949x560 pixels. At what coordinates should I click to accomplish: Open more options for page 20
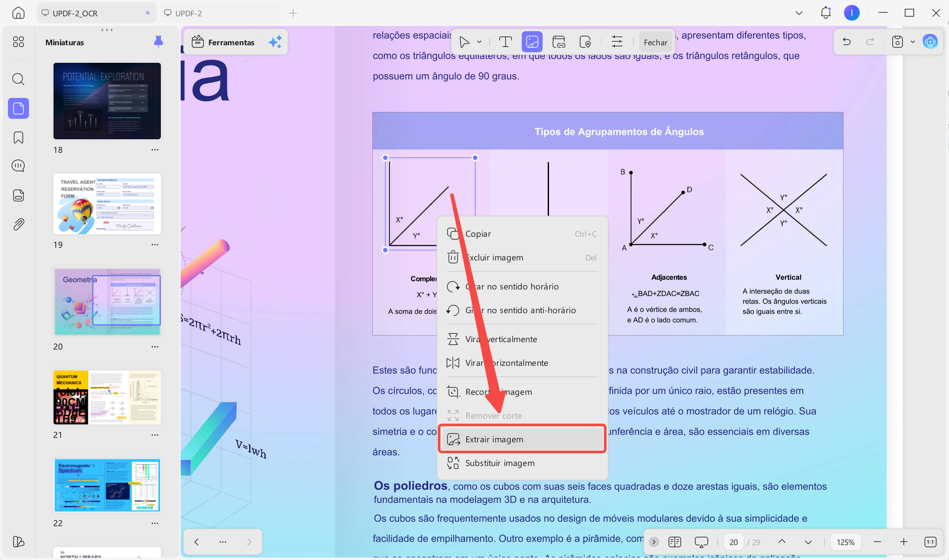(155, 347)
